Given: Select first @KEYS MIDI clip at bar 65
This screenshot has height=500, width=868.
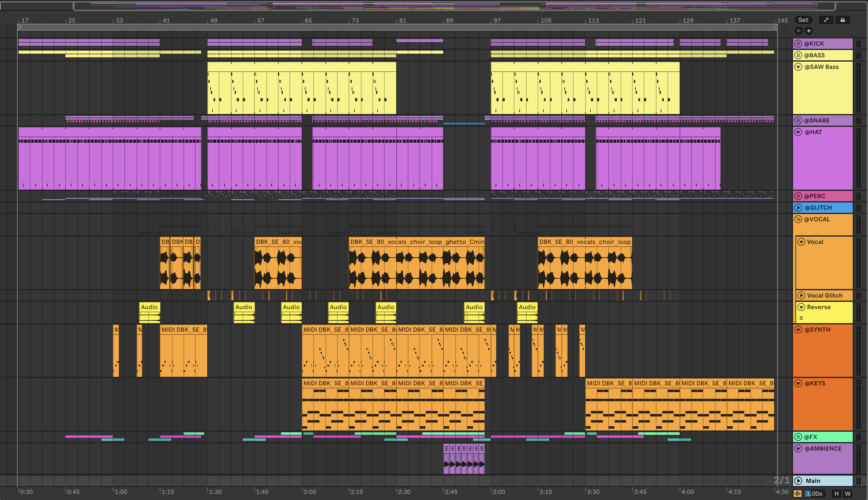Looking at the screenshot, I should (325, 405).
